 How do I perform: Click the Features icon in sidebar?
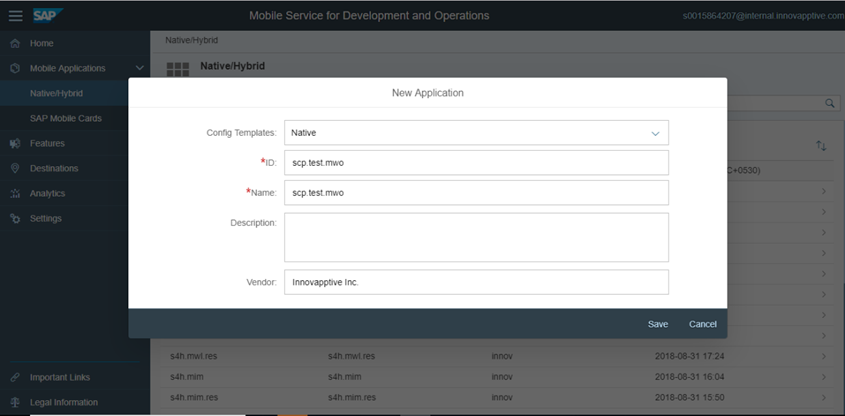(x=15, y=144)
